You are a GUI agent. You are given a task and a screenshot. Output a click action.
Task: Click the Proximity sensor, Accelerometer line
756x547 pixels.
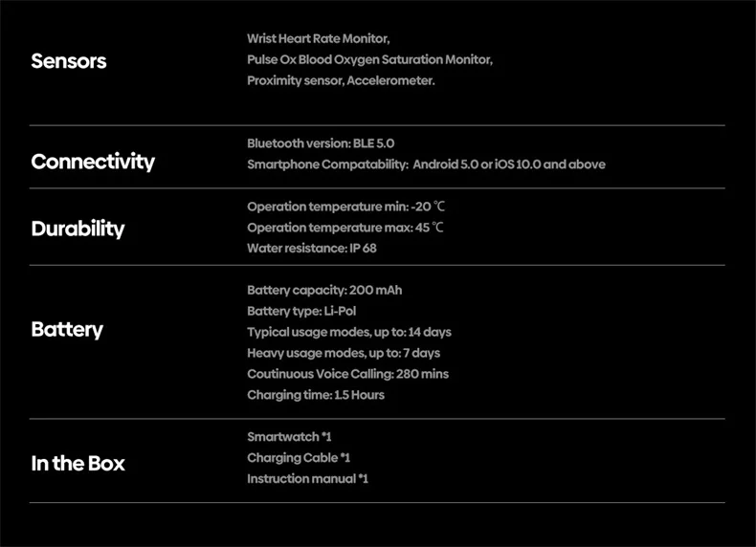pos(341,81)
